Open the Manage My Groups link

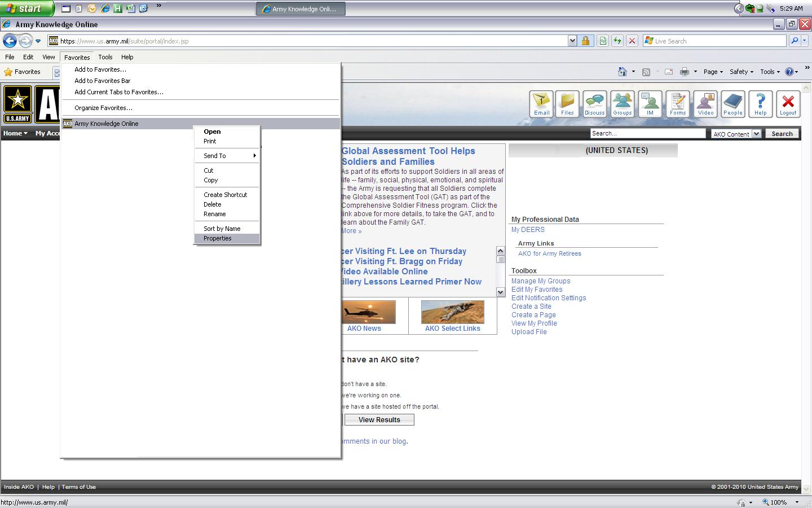click(540, 281)
